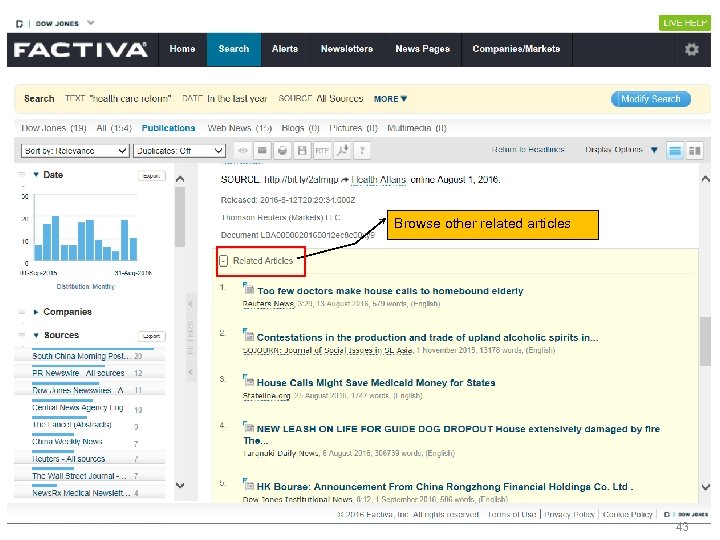Select the Pictures results tab
720x540 pixels.
(x=353, y=128)
